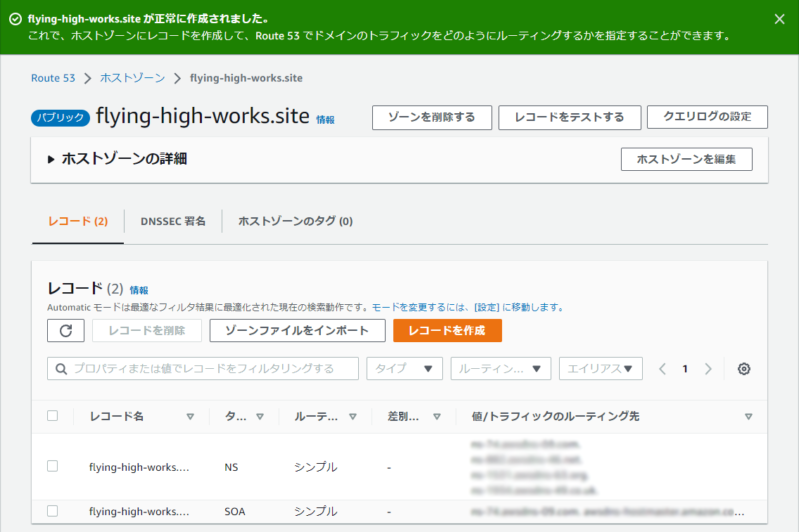Select all records checkbox in header

pyautogui.click(x=53, y=416)
